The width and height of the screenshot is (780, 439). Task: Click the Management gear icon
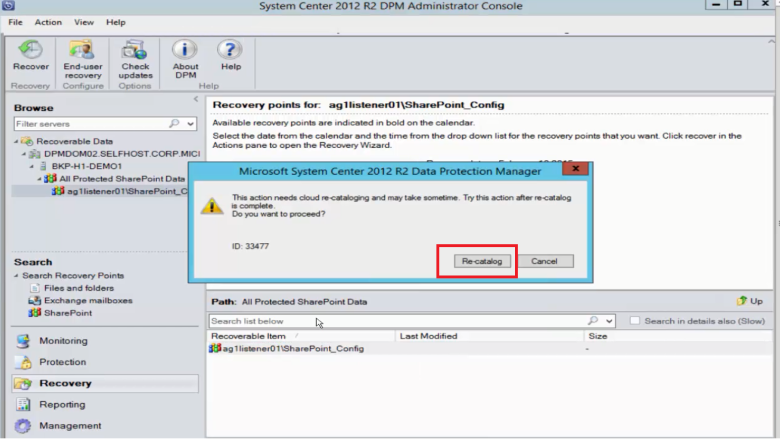pos(22,426)
